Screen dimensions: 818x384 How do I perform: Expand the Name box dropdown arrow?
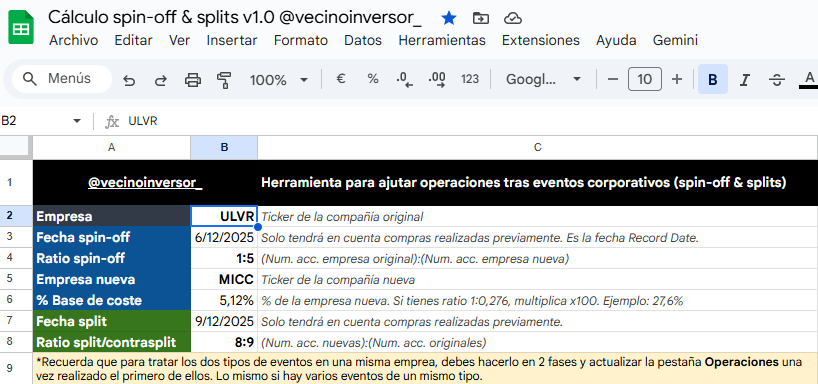coord(77,121)
